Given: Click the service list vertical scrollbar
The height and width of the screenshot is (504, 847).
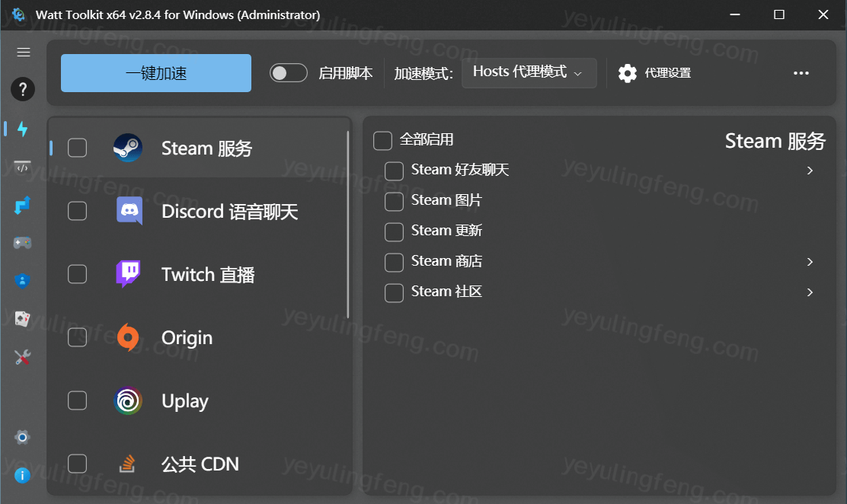Looking at the screenshot, I should pos(348,224).
